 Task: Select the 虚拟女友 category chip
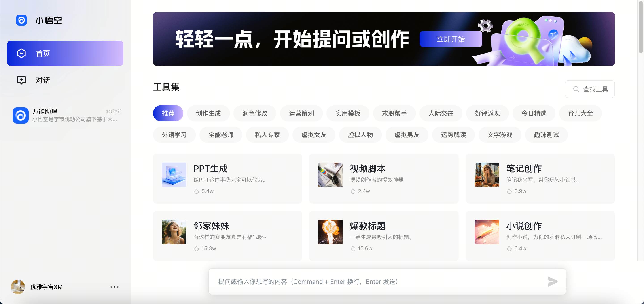coord(314,135)
